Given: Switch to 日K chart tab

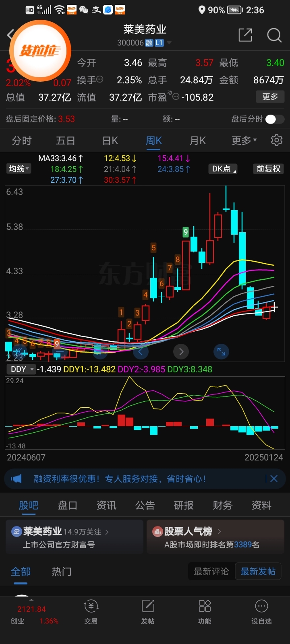Looking at the screenshot, I should pyautogui.click(x=110, y=140).
